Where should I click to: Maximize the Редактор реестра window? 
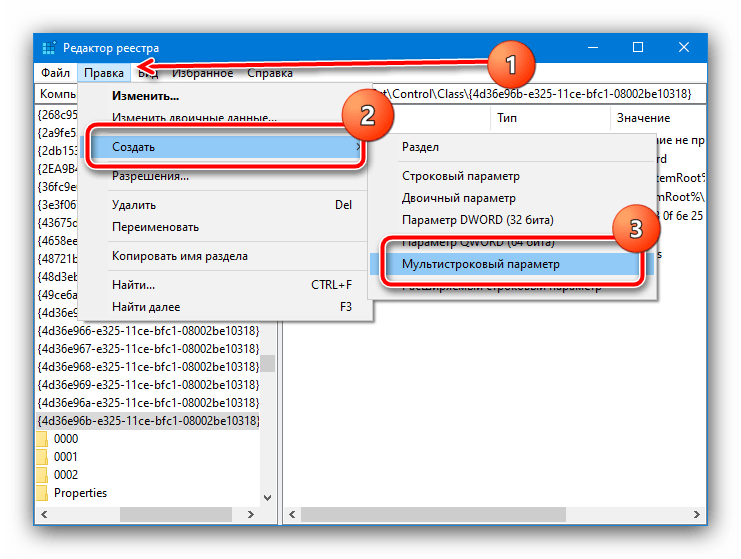click(x=638, y=48)
